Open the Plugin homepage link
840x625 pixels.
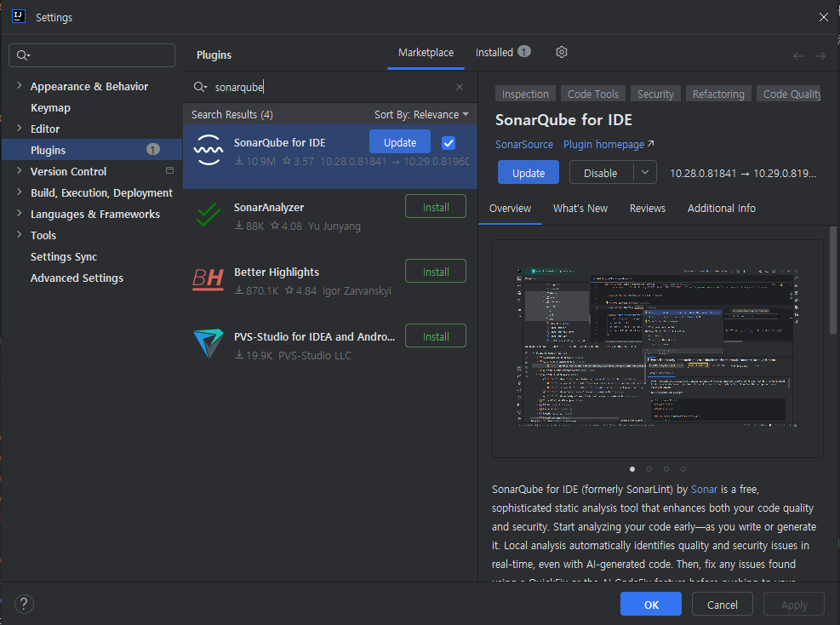pyautogui.click(x=609, y=145)
